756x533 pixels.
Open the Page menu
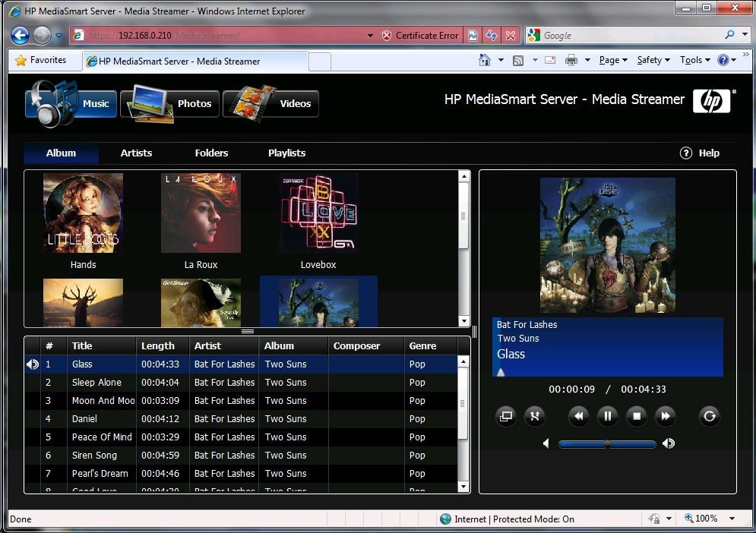(x=613, y=60)
